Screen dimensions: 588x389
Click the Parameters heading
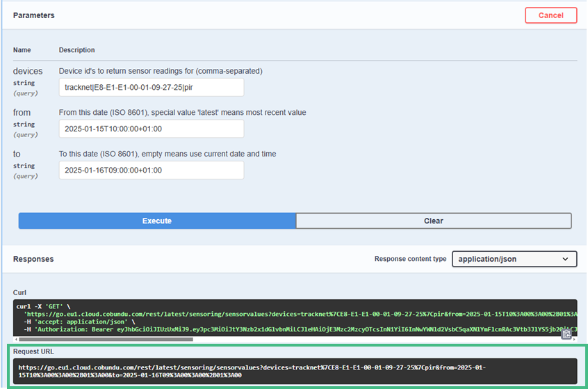[34, 15]
